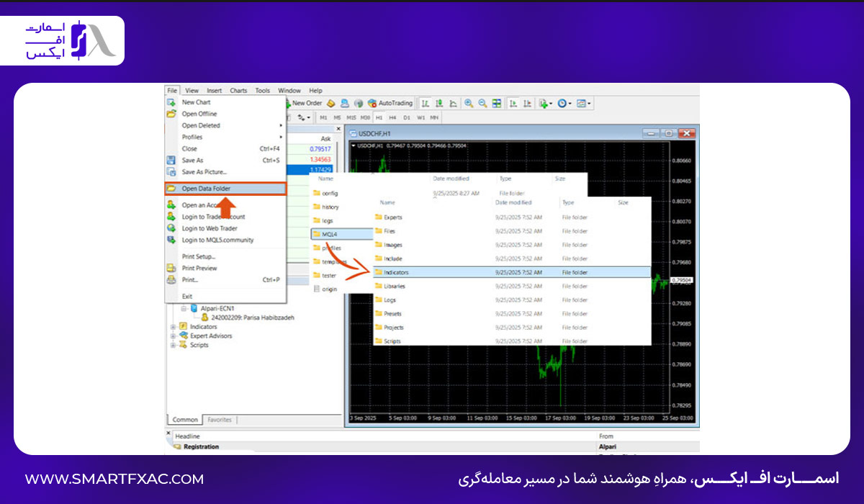
Task: Select the H4 timeframe
Action: (392, 118)
